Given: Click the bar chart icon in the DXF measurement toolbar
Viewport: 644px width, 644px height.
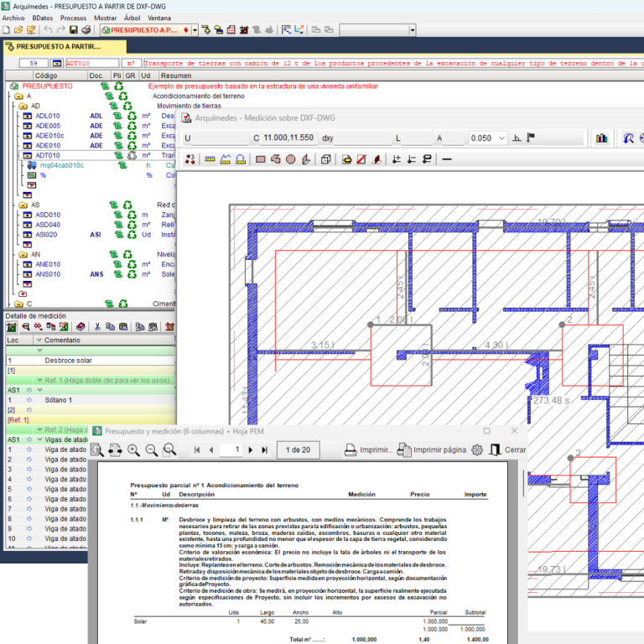Looking at the screenshot, I should point(601,138).
